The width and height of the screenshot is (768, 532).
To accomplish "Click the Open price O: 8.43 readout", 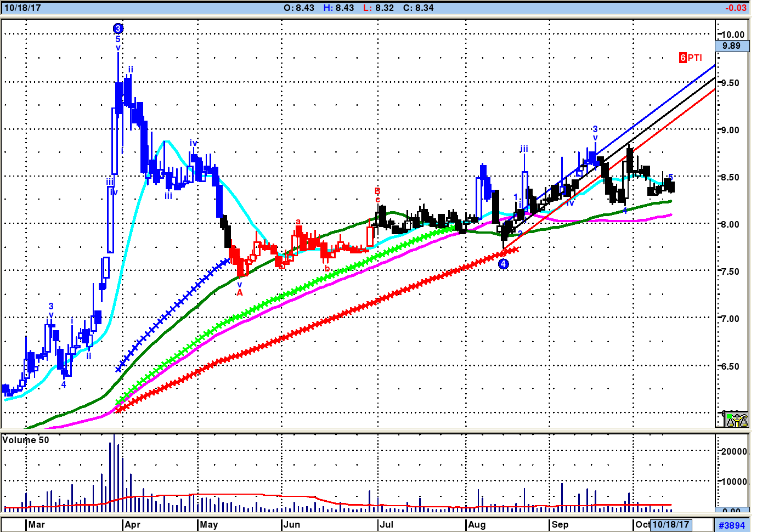I will point(299,8).
